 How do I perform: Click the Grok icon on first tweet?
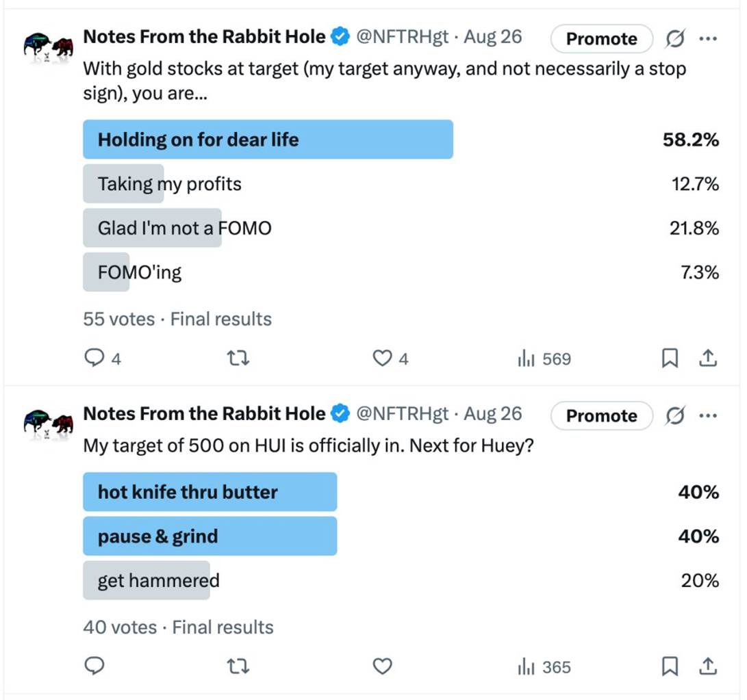tap(674, 40)
